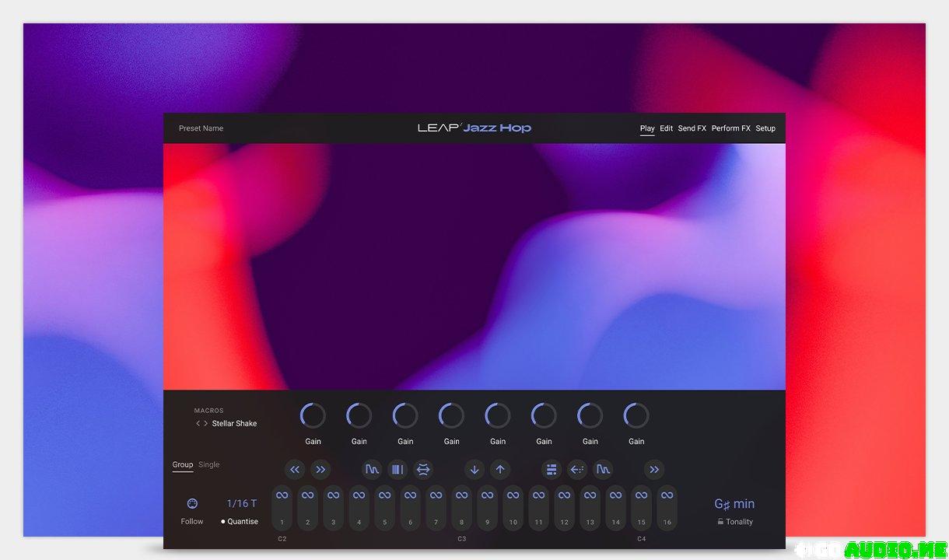Open the Setup page
Image resolution: width=949 pixels, height=560 pixels.
point(765,128)
